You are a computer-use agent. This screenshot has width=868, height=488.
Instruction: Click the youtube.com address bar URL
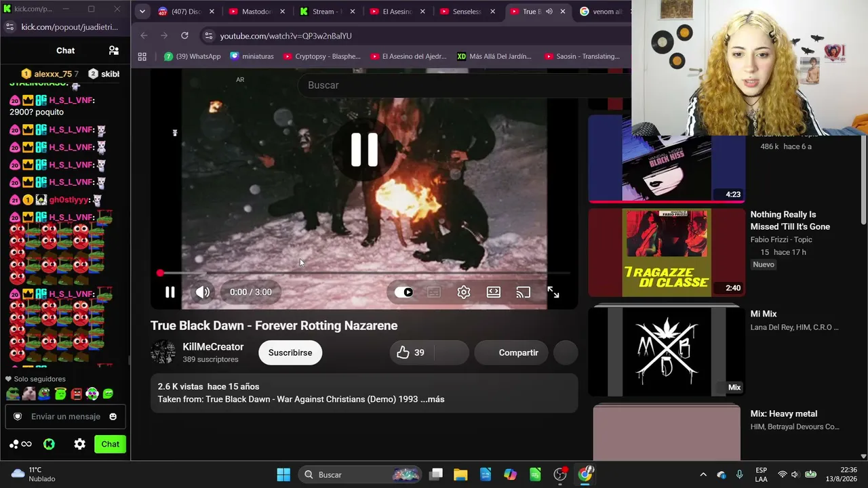point(285,36)
